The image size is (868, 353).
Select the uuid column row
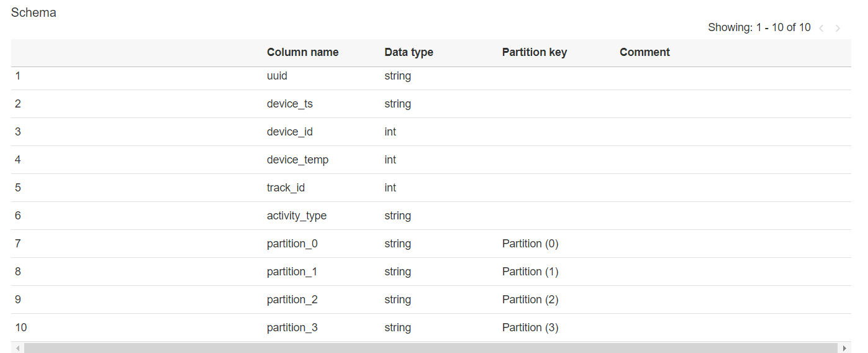tap(277, 76)
